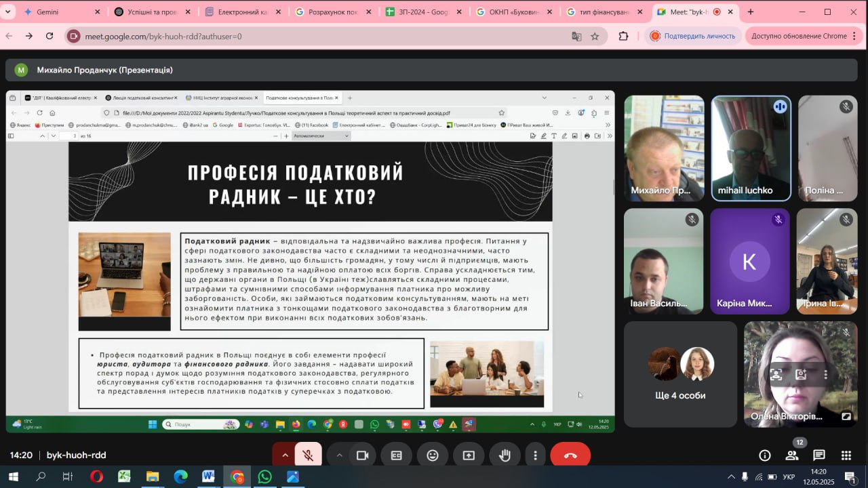Open the chat panel
The height and width of the screenshot is (488, 868).
tap(819, 455)
